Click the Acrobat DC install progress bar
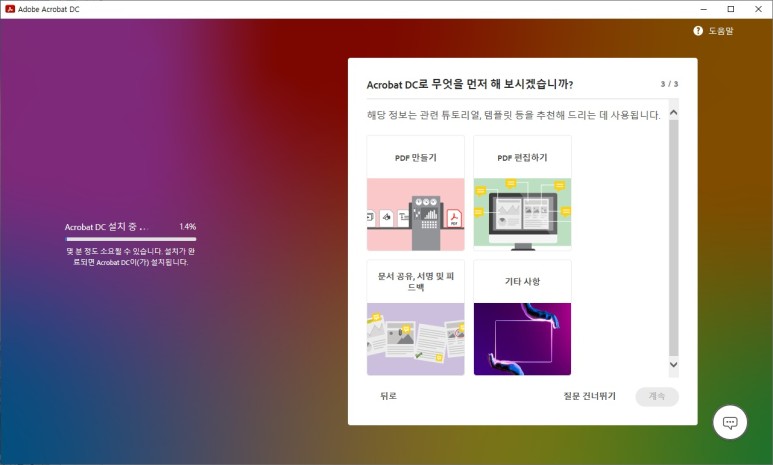The height and width of the screenshot is (465, 773). coord(131,239)
